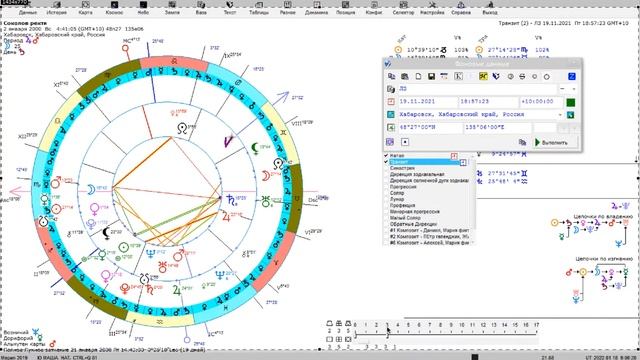Image resolution: width=640 pixels, height=360 pixels.
Task: Click the new blank page icon in dialog
Action: click(x=418, y=76)
